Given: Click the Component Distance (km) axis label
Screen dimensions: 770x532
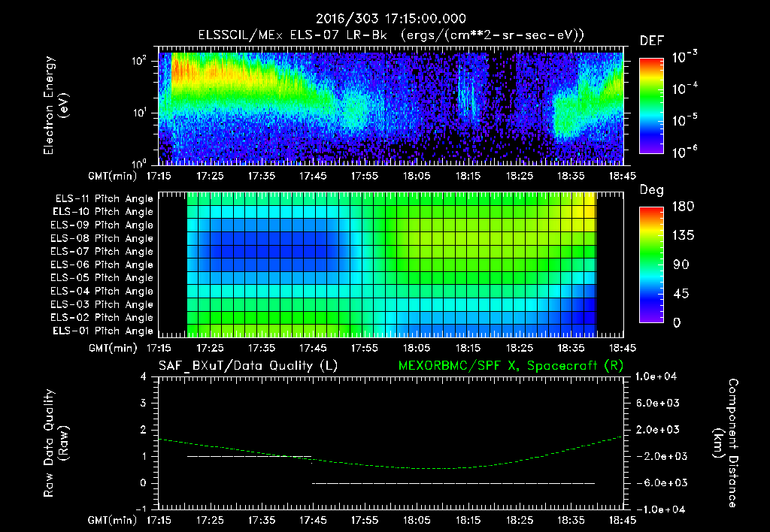Looking at the screenshot, I should tap(726, 443).
